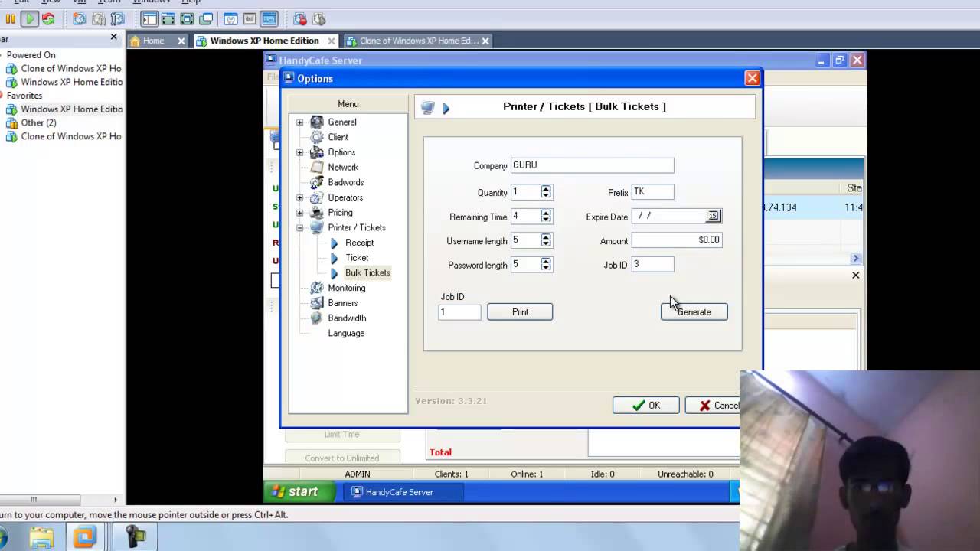Click the Prefix field containing TK
The image size is (980, 551).
pyautogui.click(x=652, y=192)
